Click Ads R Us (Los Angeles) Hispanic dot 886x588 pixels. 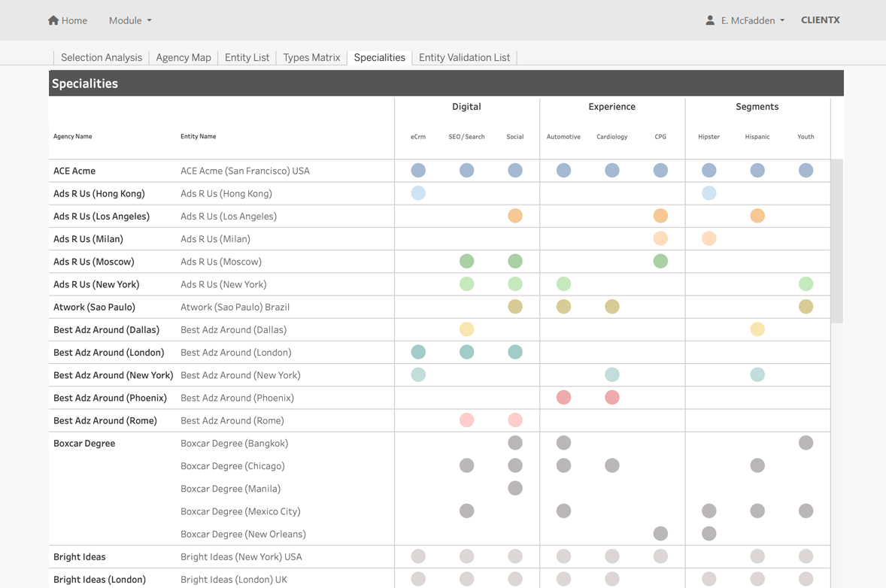pyautogui.click(x=757, y=215)
